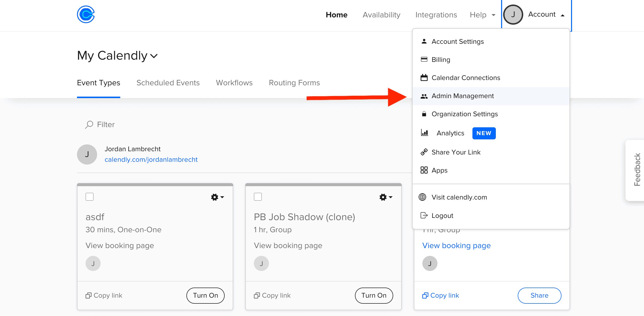
Task: Tick the checkbox on PB Job Shadow card
Action: 258,197
